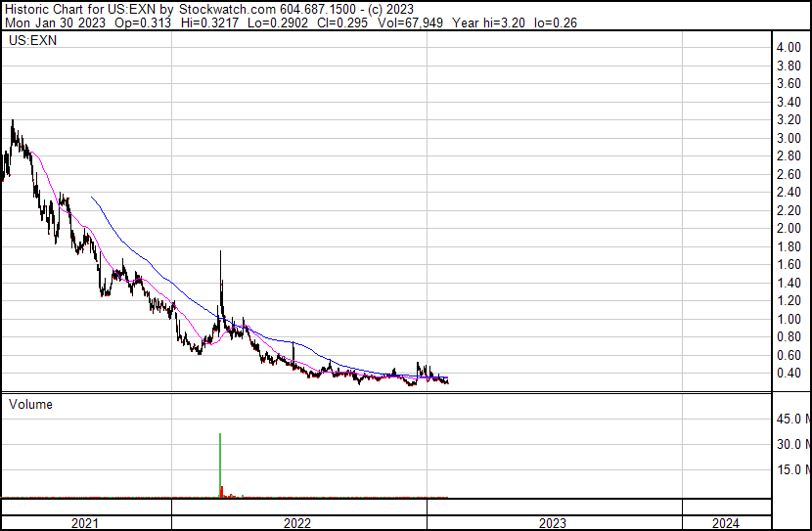Click the 2021 year label on timeline
812x531 pixels.
click(x=85, y=523)
